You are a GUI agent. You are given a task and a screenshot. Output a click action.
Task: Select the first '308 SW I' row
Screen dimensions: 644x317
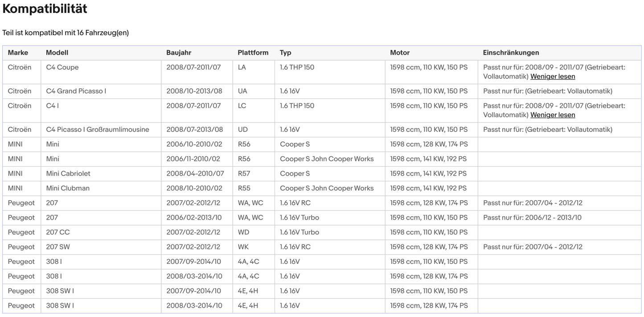60,291
